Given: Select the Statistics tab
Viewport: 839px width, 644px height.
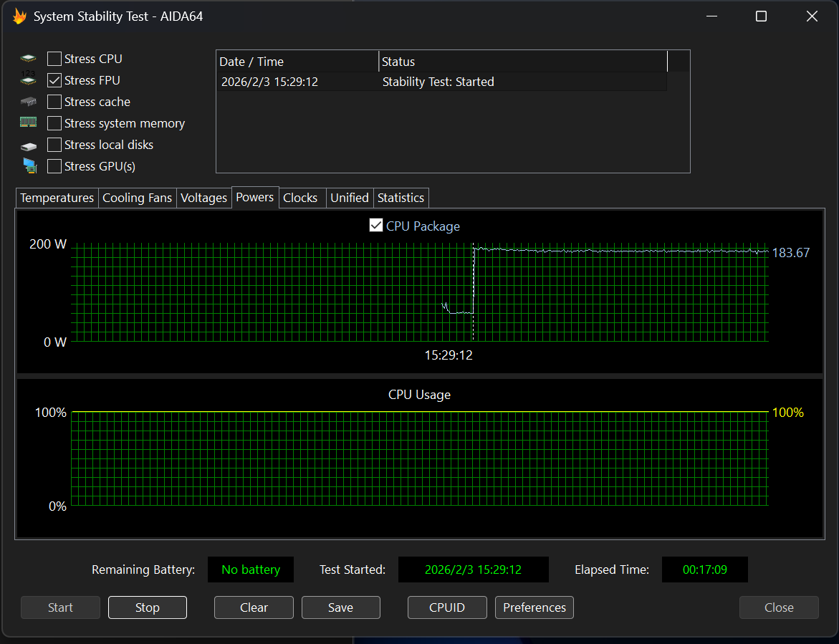Looking at the screenshot, I should click(x=401, y=198).
